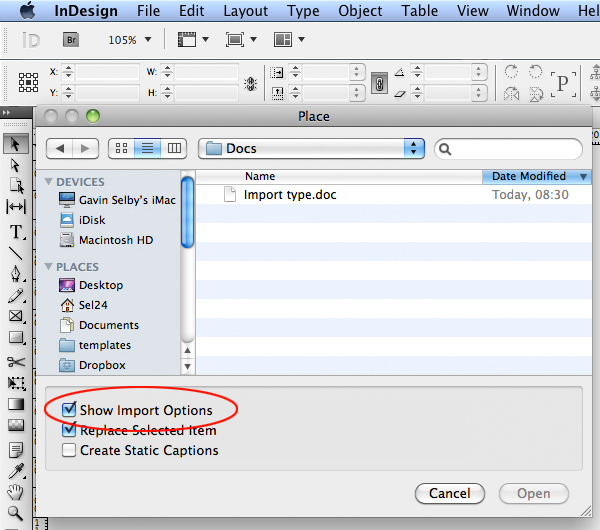Select the Gap tool

tap(16, 207)
